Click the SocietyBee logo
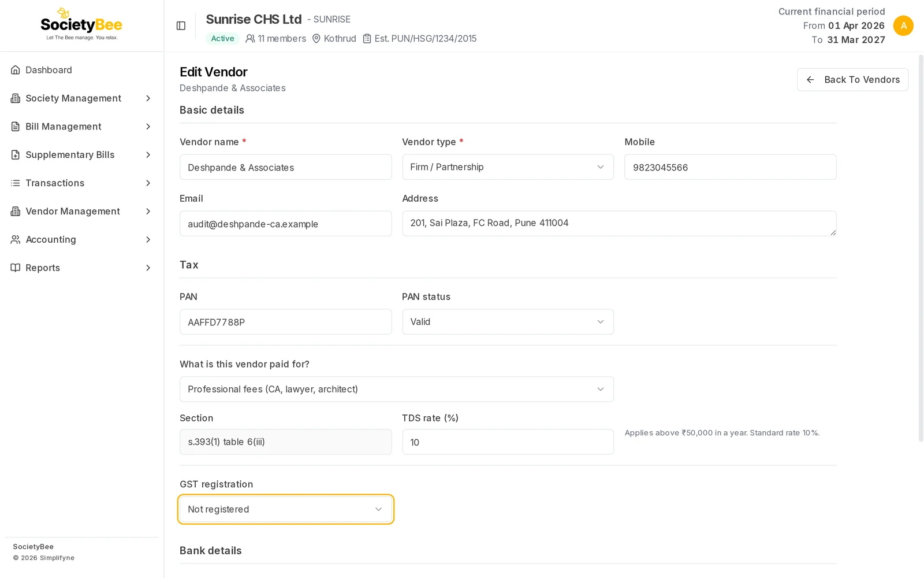924x578 pixels. tap(81, 24)
